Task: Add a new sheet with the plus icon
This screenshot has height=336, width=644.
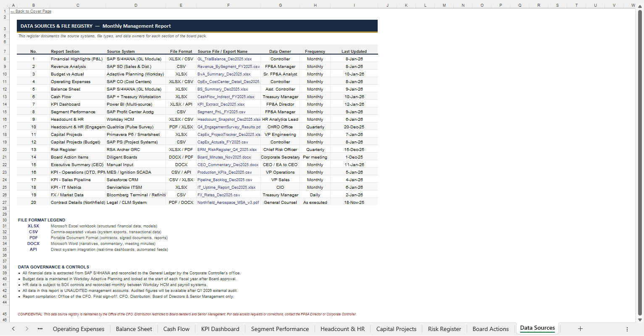Action: click(x=580, y=329)
